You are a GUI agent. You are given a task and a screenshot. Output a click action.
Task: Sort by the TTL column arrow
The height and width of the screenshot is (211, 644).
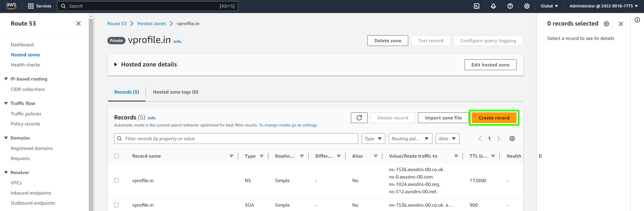tap(493, 156)
